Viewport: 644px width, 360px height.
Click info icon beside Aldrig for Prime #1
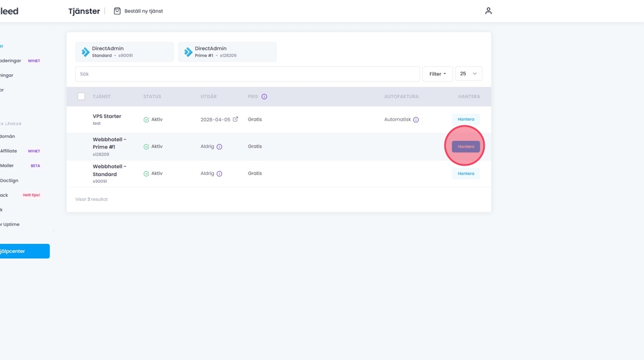click(219, 147)
